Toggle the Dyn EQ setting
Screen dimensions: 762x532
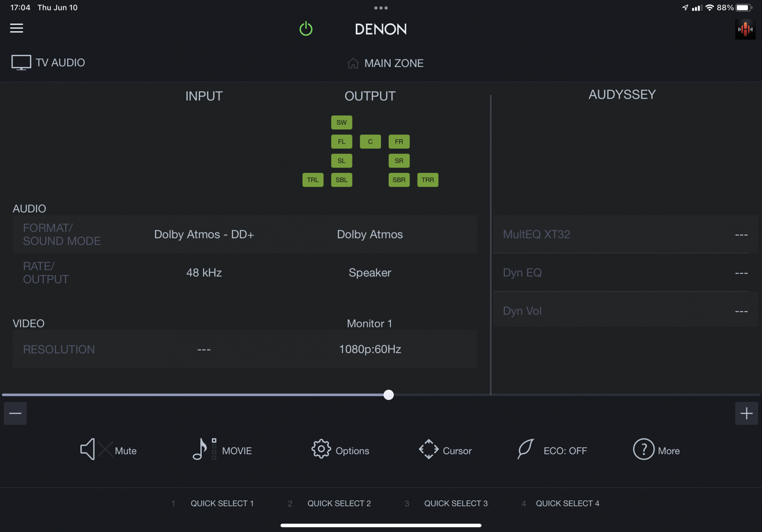(625, 273)
